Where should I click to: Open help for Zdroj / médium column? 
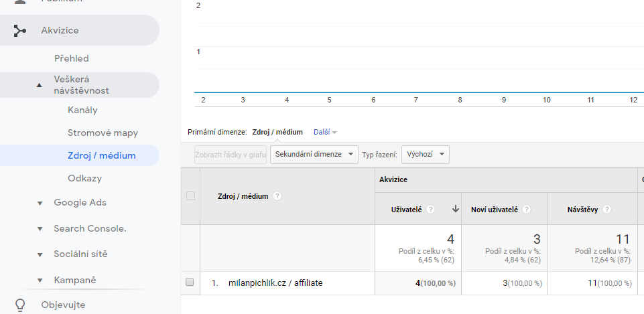click(x=277, y=196)
